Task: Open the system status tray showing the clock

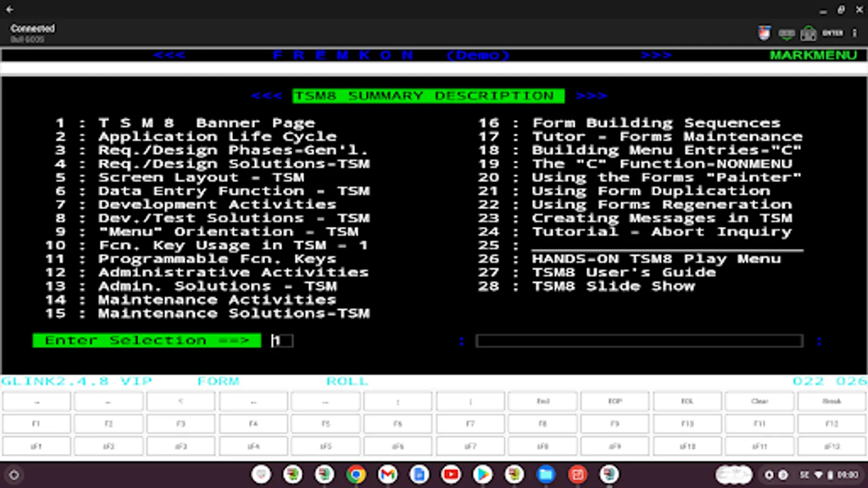Action: point(810,475)
